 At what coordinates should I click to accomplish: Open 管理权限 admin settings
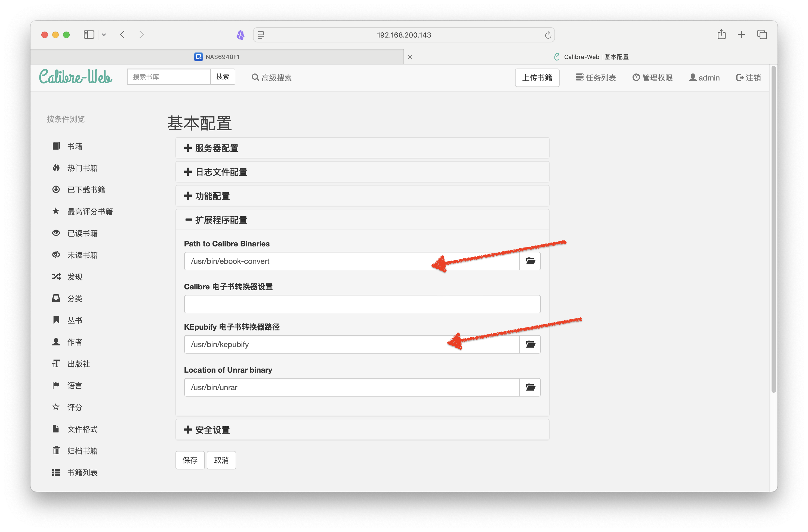652,78
